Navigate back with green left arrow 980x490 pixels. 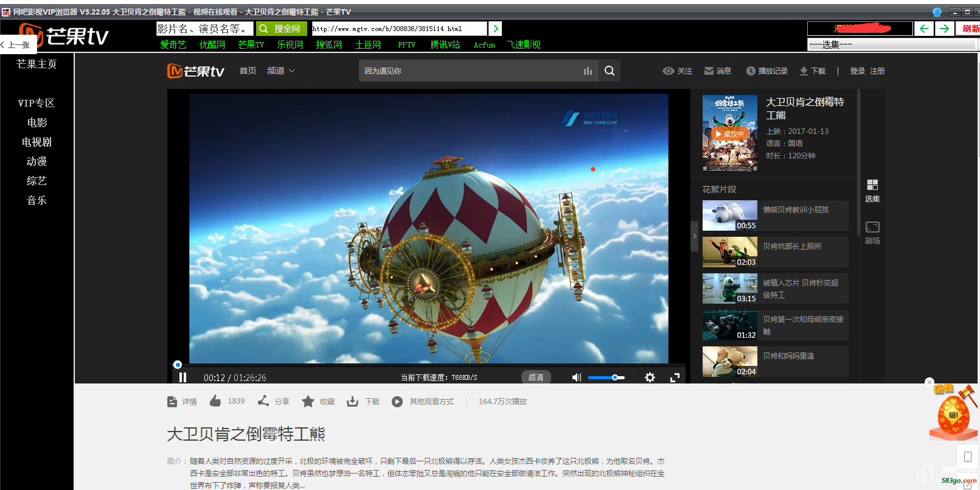(923, 29)
